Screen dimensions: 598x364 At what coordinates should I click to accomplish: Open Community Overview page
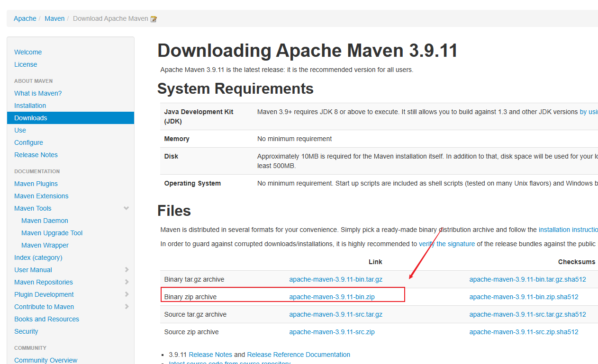point(45,360)
